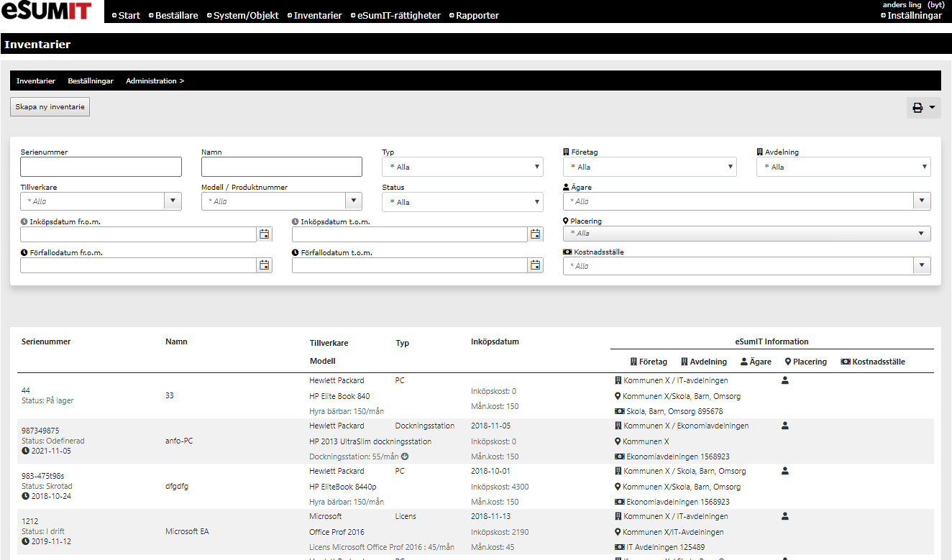Click the eSumIT logo

(x=46, y=11)
